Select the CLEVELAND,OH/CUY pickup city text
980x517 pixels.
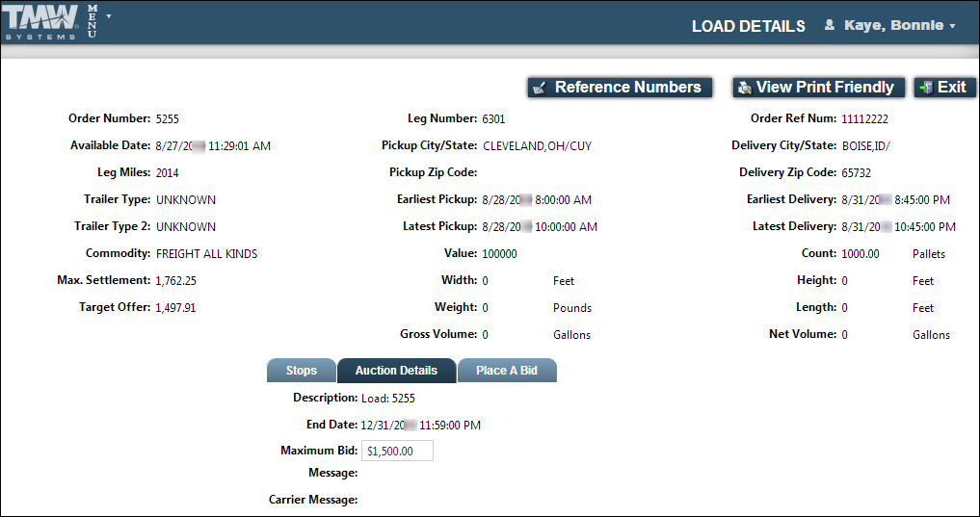click(x=537, y=146)
